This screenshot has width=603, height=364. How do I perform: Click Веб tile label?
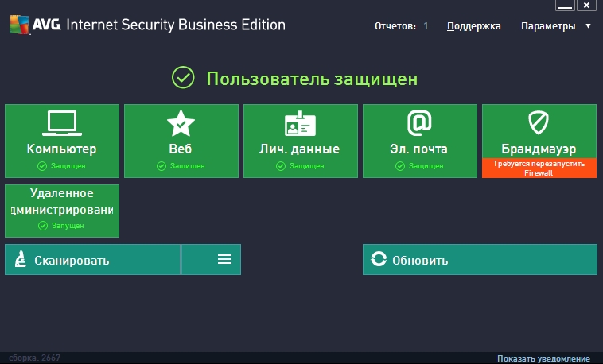coord(181,149)
